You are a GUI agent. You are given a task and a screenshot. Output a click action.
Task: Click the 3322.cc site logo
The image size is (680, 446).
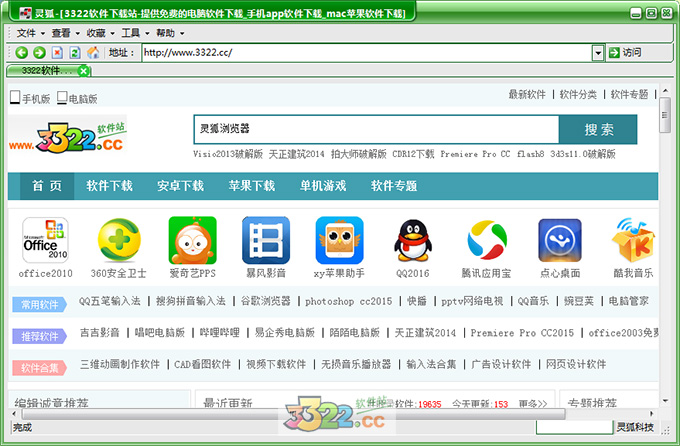pos(67,137)
